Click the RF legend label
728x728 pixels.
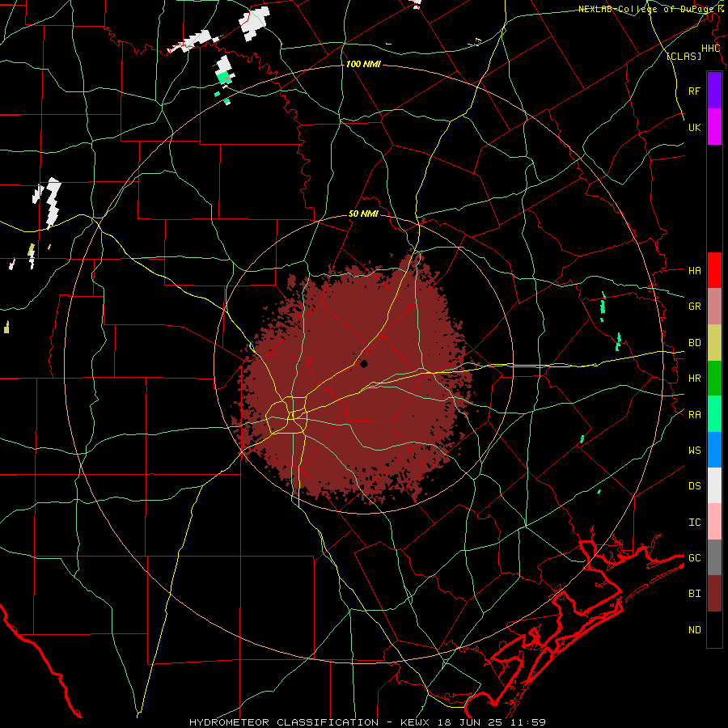(694, 91)
